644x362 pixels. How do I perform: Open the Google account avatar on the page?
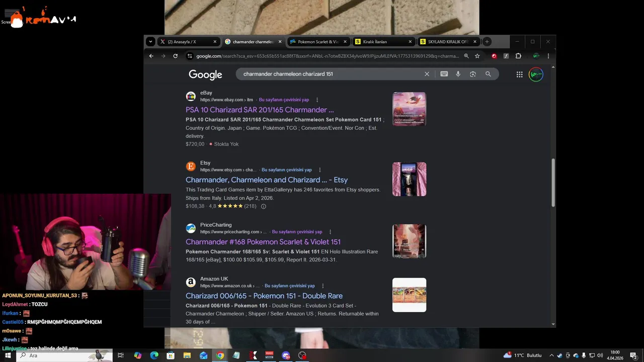click(536, 74)
